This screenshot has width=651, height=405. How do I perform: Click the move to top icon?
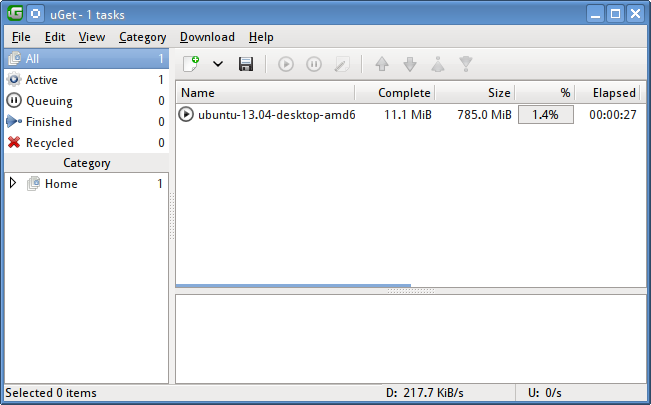(x=438, y=64)
